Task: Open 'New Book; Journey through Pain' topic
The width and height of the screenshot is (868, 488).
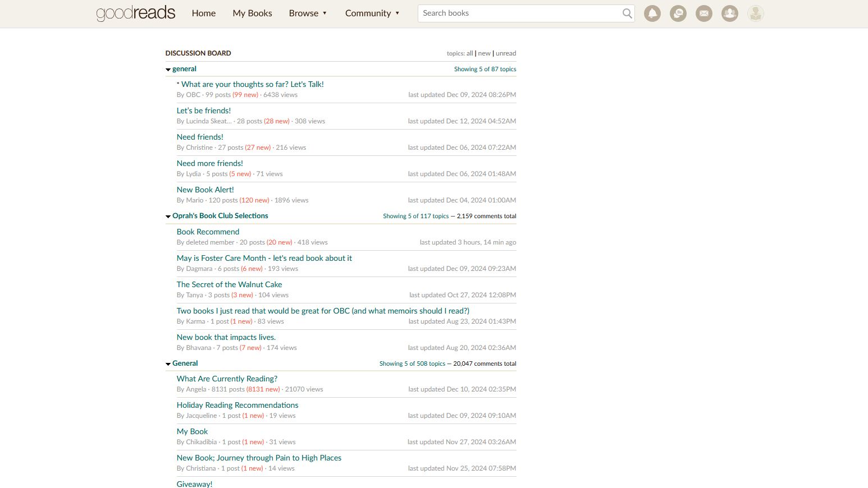Action: tap(259, 458)
